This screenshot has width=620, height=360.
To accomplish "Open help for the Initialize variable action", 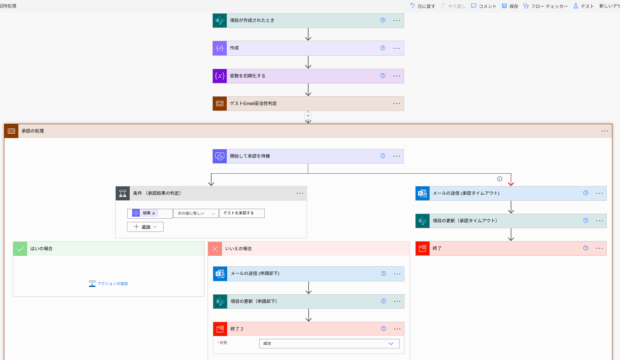I will pos(383,76).
